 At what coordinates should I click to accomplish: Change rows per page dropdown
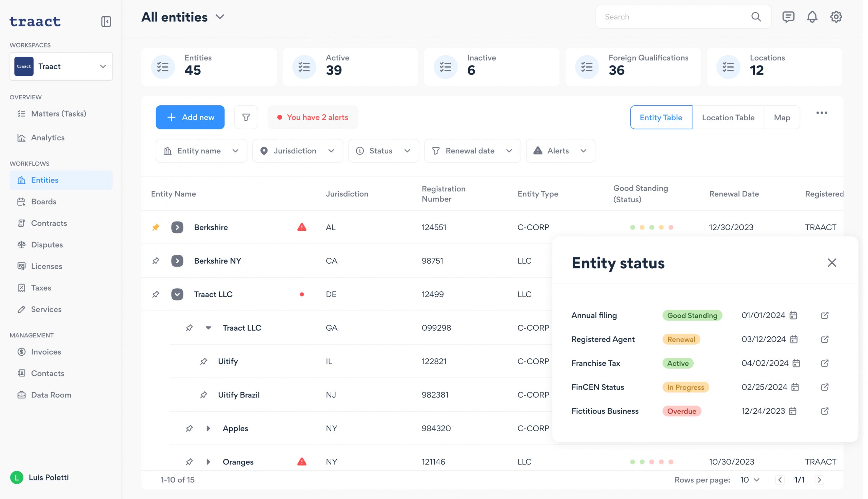coord(750,480)
